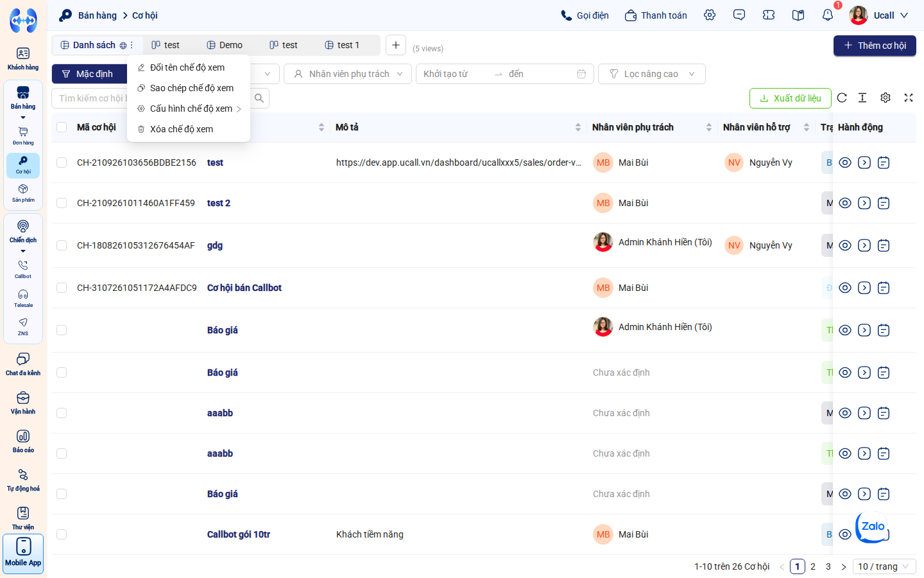Viewport: 924px width, 578px height.
Task: Open the header chat message icon
Action: (739, 15)
